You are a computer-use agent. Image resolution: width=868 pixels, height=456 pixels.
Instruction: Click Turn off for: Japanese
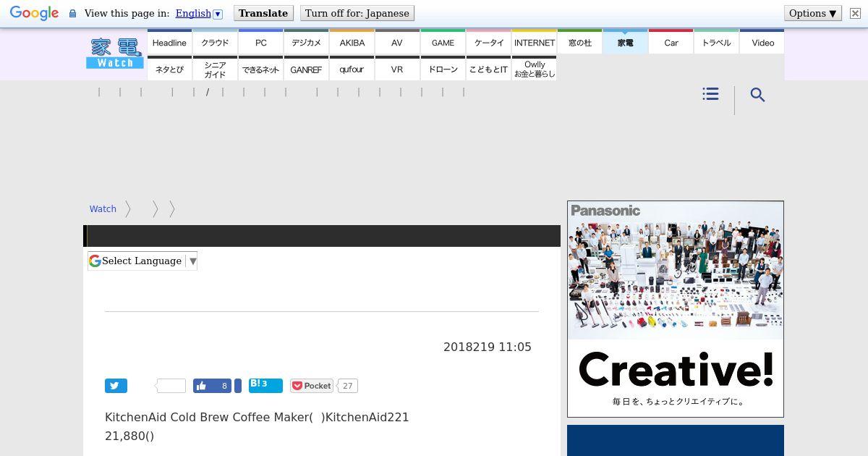(357, 13)
